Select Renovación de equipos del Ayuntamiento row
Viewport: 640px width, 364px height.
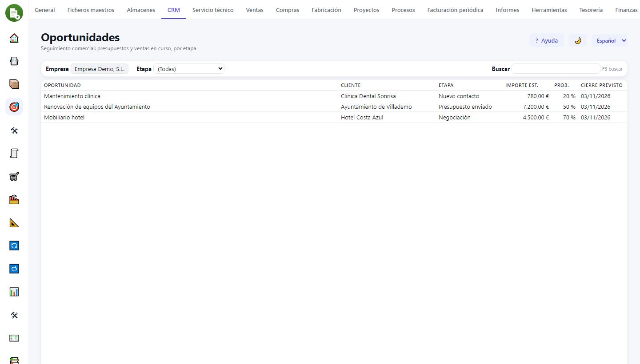pyautogui.click(x=334, y=107)
